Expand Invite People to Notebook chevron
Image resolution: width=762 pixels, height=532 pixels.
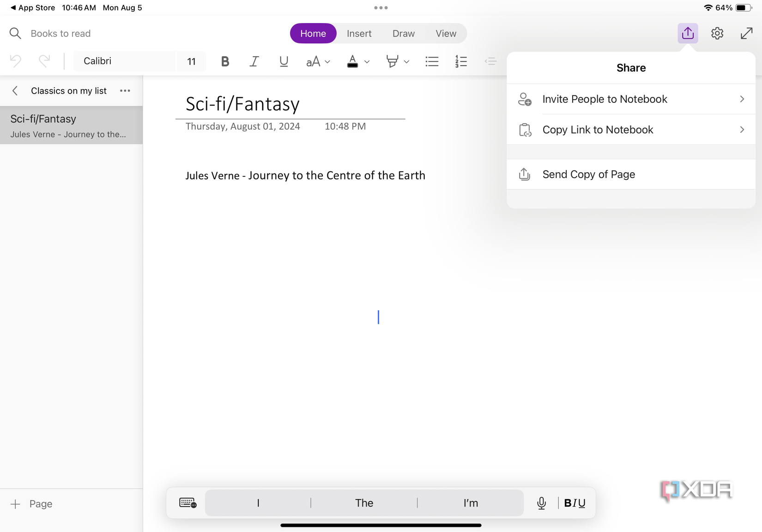point(742,99)
